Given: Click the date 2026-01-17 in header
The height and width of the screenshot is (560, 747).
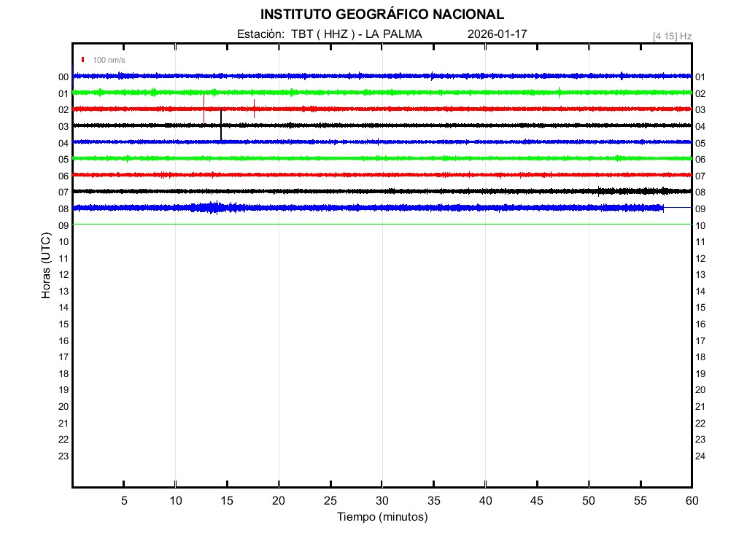Looking at the screenshot, I should (x=497, y=34).
